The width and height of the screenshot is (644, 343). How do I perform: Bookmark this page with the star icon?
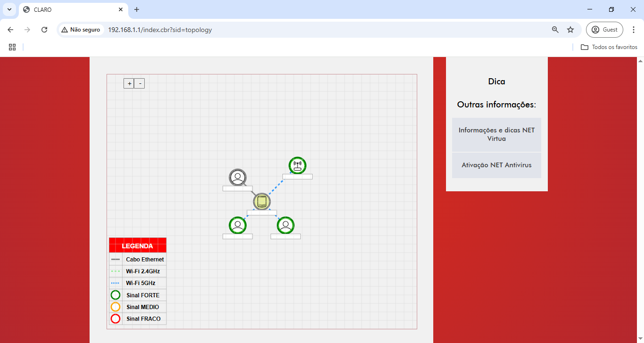(x=570, y=30)
